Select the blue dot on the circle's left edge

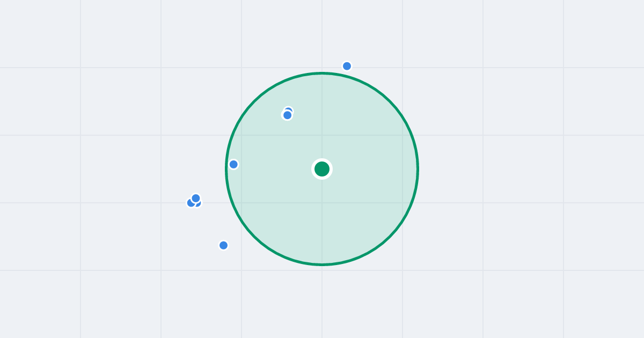pyautogui.click(x=233, y=164)
